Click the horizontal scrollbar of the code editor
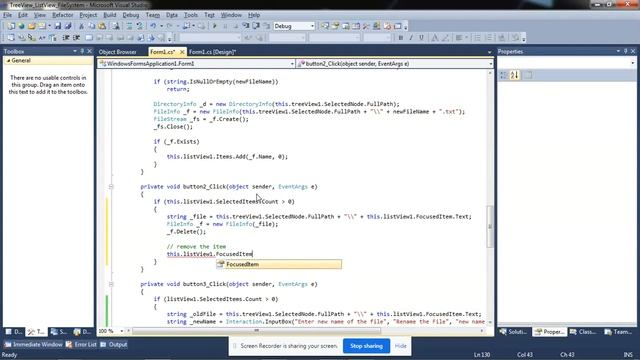This screenshot has width=640, height=360. 256,331
